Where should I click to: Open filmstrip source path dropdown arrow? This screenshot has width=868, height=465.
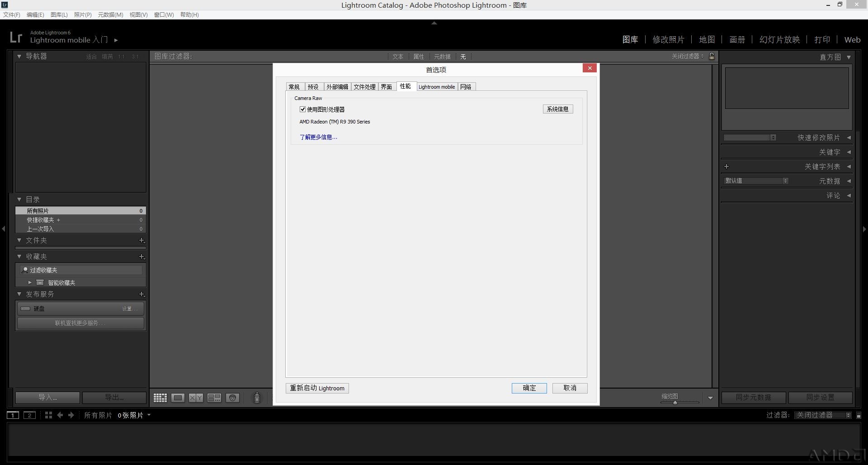[x=149, y=415]
